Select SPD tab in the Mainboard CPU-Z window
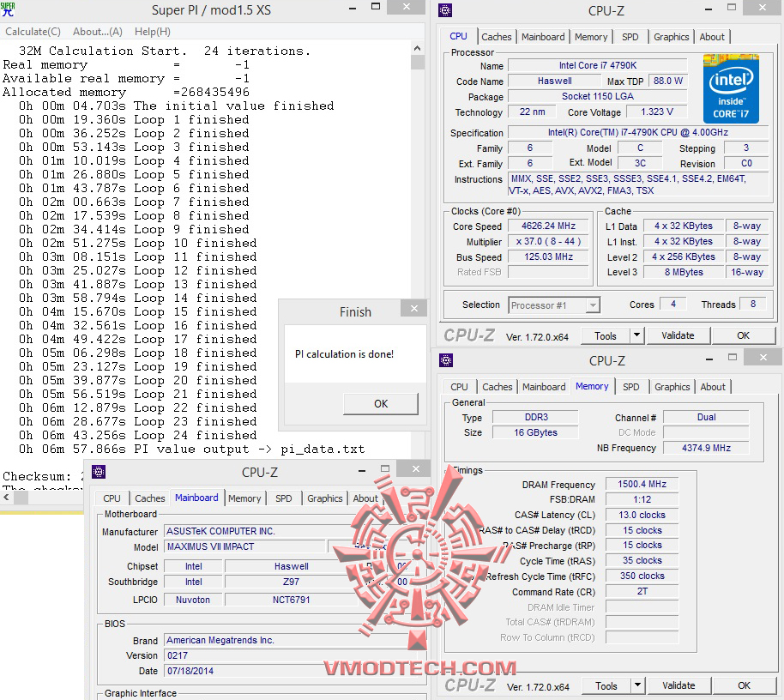This screenshot has height=700, width=784. tap(284, 498)
